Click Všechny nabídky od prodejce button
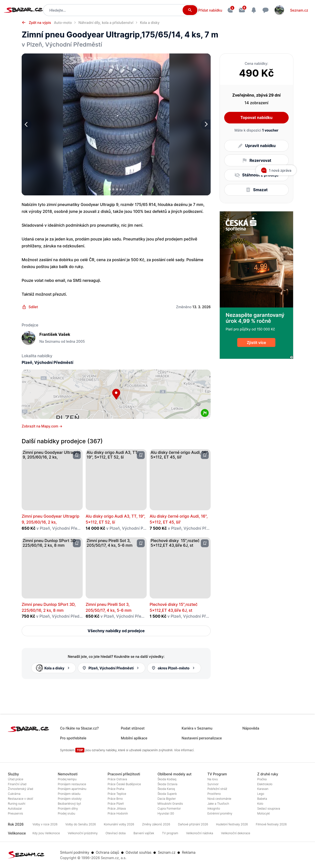 coord(116,631)
